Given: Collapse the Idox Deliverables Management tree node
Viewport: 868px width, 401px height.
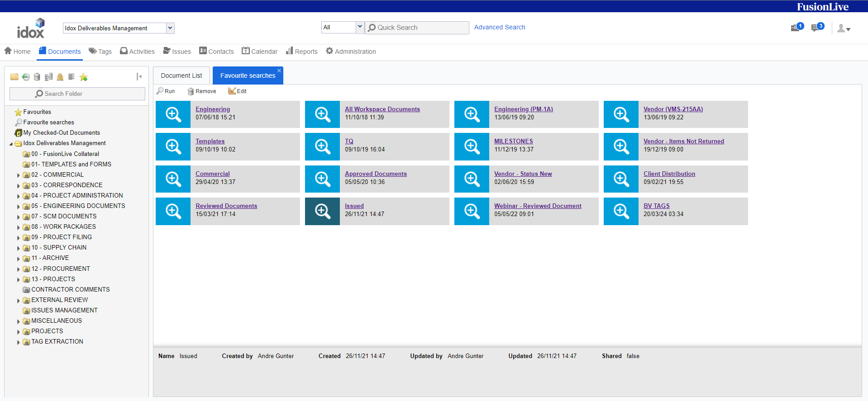Looking at the screenshot, I should click(11, 144).
